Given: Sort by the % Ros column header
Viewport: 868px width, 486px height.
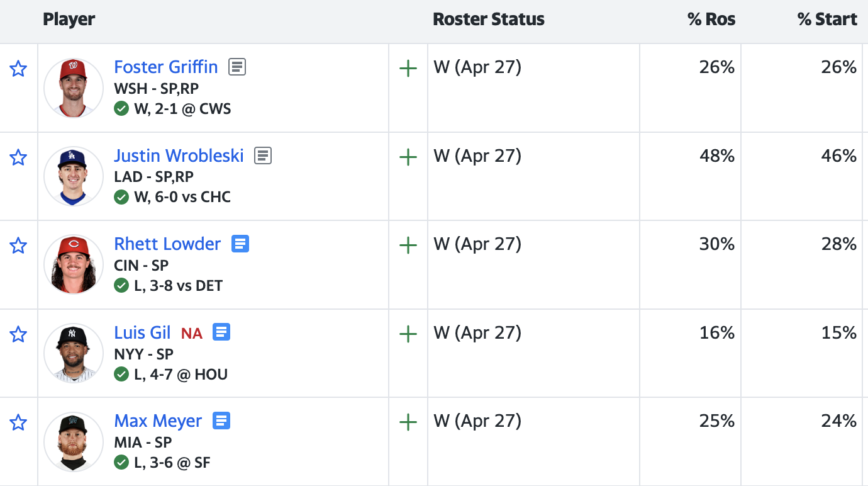Looking at the screenshot, I should click(711, 20).
